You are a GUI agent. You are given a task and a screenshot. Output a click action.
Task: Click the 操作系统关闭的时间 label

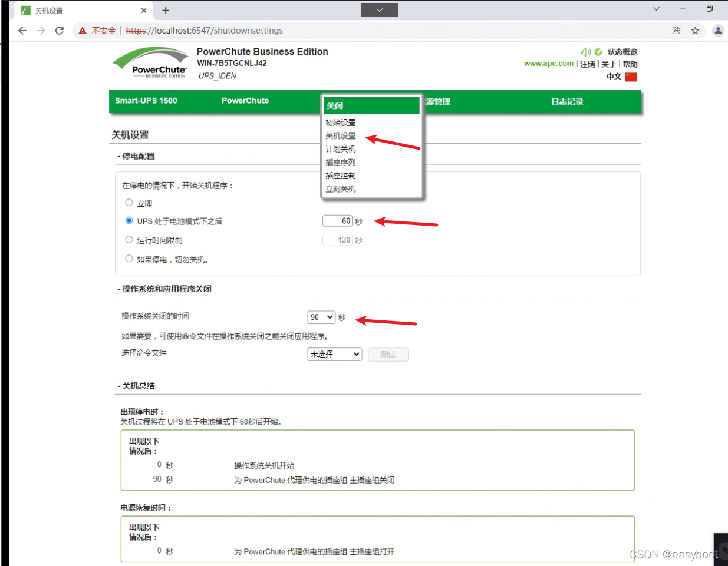tap(156, 316)
